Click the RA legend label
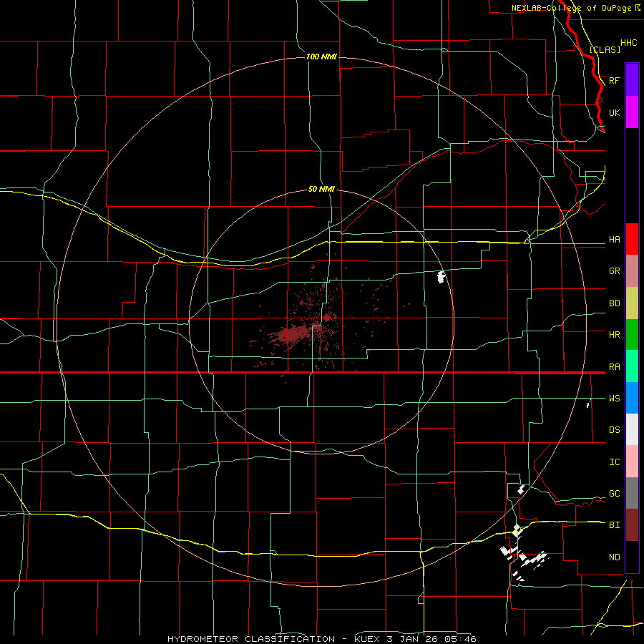The height and width of the screenshot is (644, 644). pyautogui.click(x=615, y=367)
